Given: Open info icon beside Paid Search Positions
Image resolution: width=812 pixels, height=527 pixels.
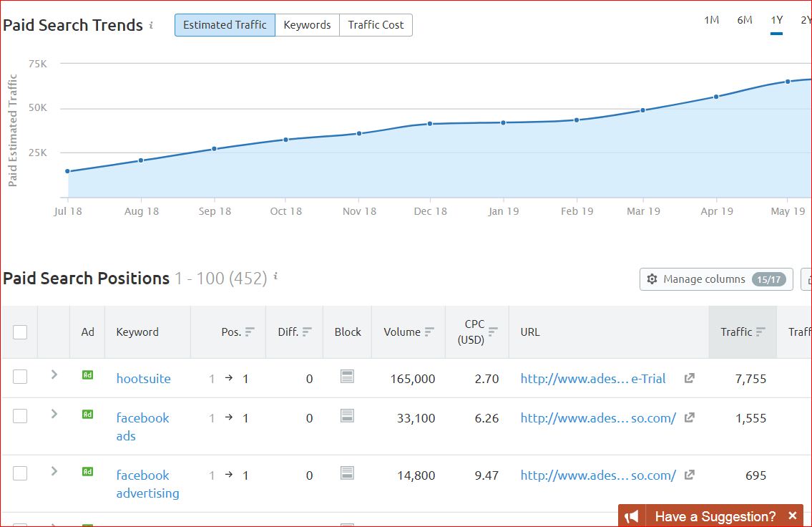Looking at the screenshot, I should pyautogui.click(x=275, y=276).
